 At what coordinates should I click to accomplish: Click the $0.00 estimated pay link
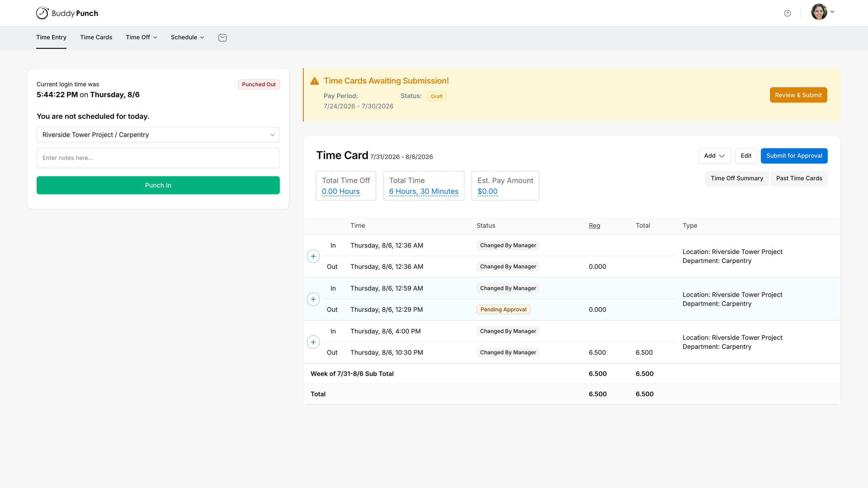(487, 191)
